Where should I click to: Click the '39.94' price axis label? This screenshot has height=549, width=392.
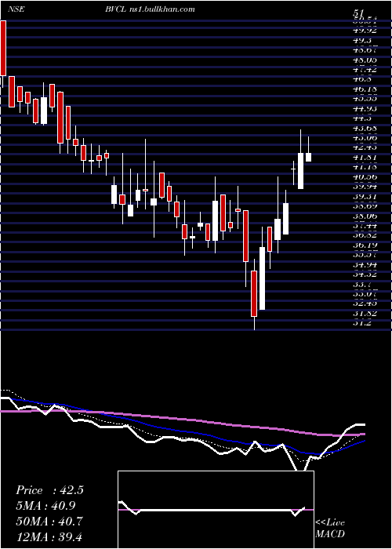(365, 187)
